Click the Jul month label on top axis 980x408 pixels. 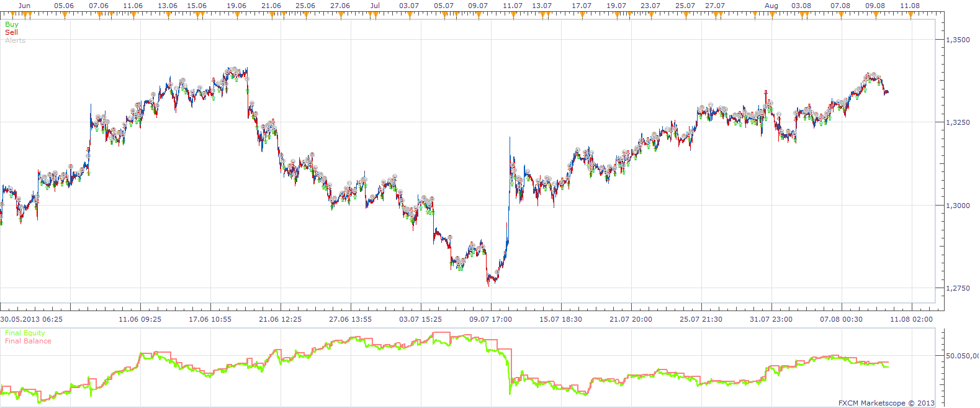375,6
